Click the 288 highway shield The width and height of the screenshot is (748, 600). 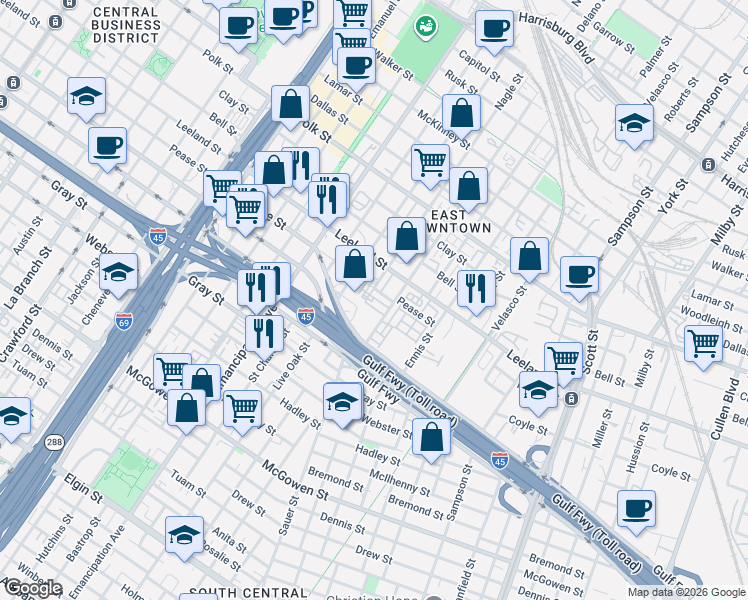pos(54,442)
